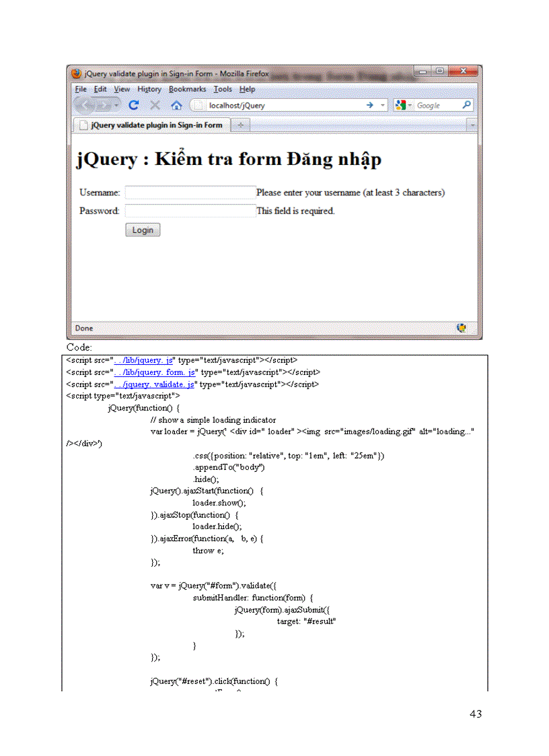Open the new tab plus button
The width and height of the screenshot is (549, 756).
(x=240, y=125)
